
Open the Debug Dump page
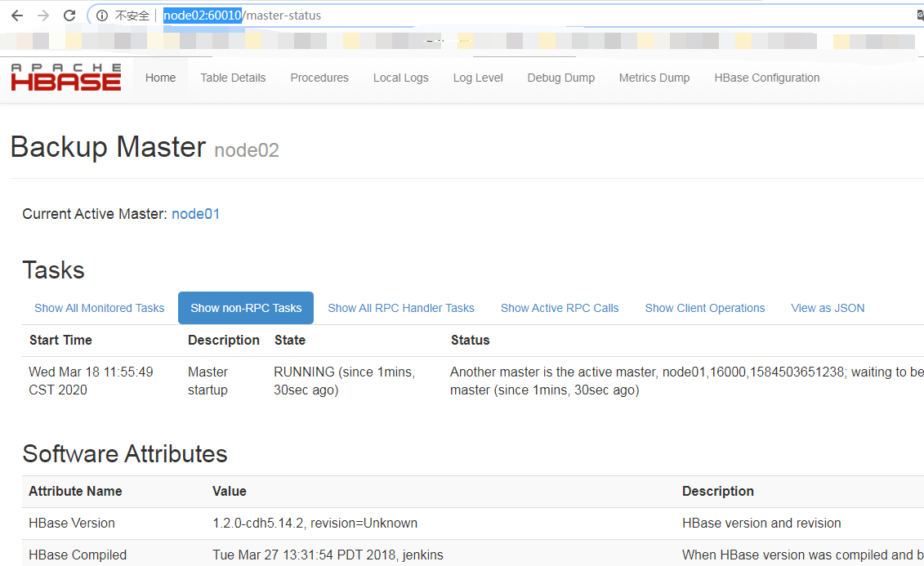[561, 78]
